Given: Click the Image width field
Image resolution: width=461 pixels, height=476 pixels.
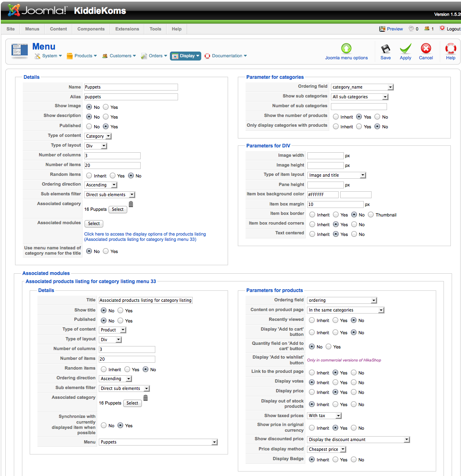Looking at the screenshot, I should pos(326,156).
